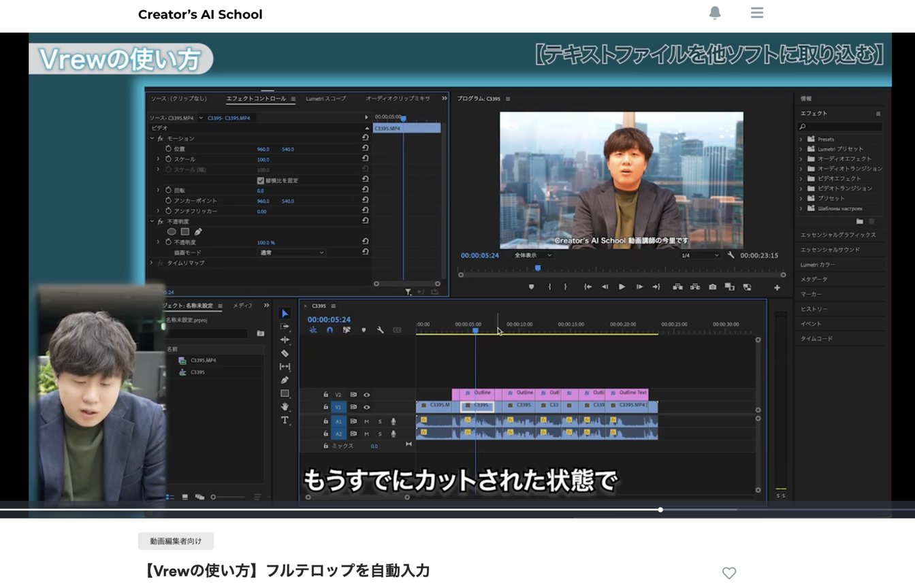Open the hamburger menu in page header

click(757, 13)
